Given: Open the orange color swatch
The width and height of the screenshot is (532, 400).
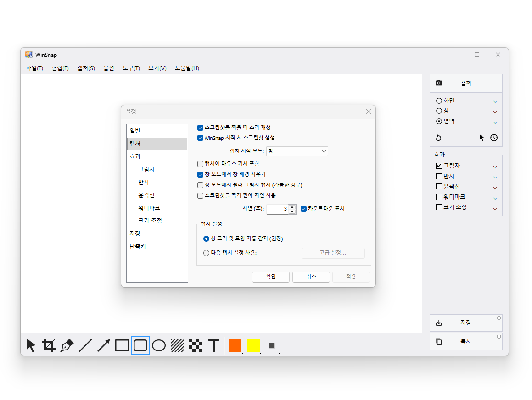Looking at the screenshot, I should pos(235,345).
